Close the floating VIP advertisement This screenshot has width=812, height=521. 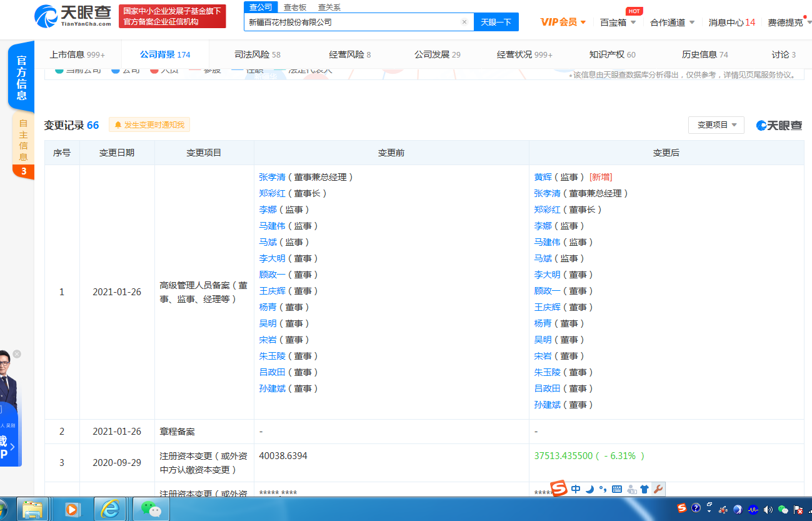tap(17, 354)
